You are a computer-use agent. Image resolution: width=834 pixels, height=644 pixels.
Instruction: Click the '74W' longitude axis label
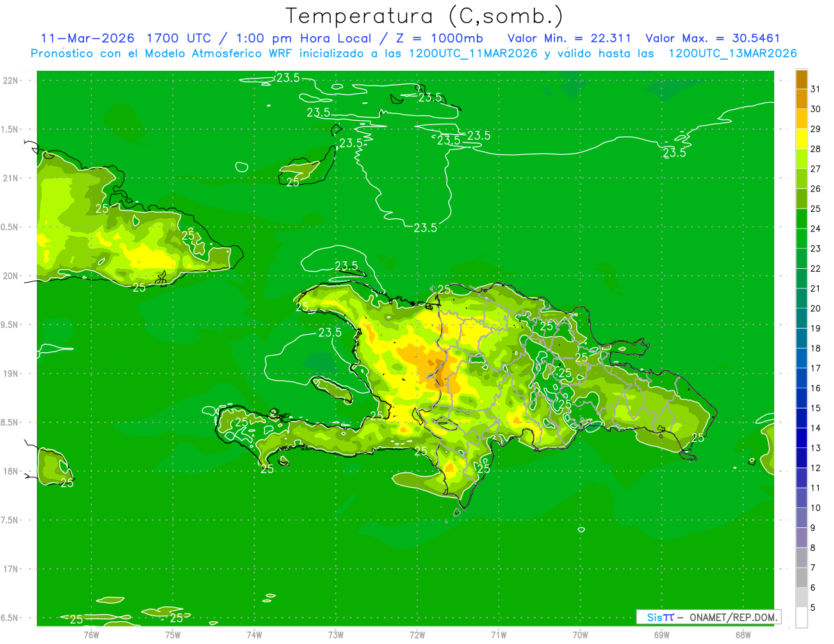(x=254, y=634)
